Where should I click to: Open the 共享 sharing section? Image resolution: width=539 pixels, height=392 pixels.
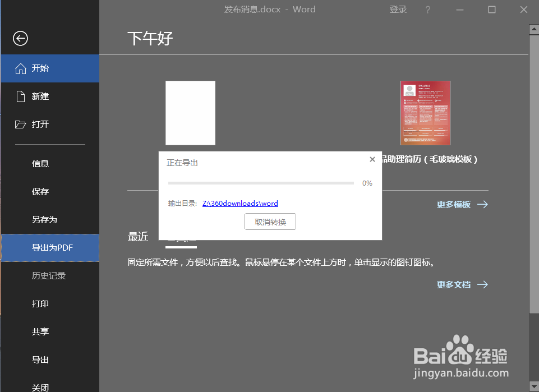(x=40, y=331)
